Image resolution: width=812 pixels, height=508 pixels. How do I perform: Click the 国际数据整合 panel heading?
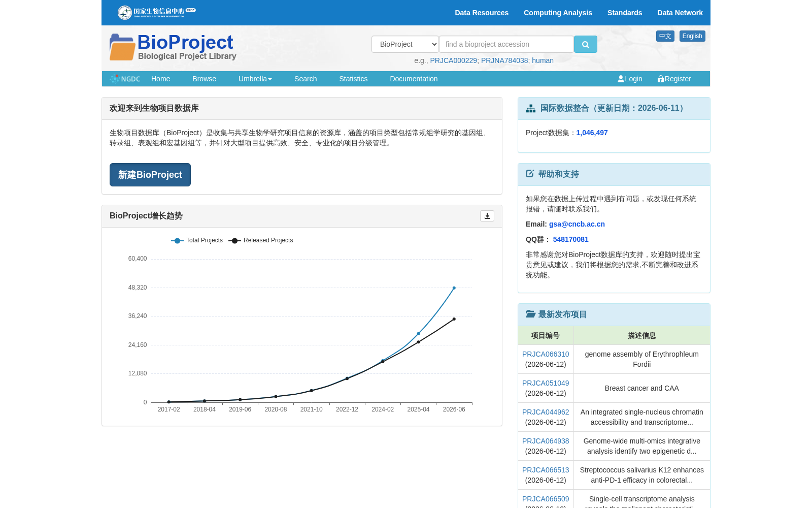point(614,108)
